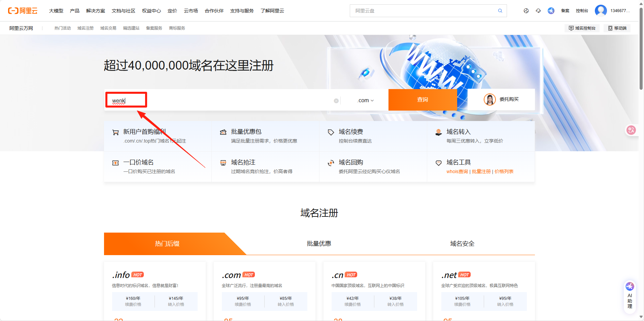Open the globe language/region icon
The width and height of the screenshot is (644, 321).
(526, 11)
